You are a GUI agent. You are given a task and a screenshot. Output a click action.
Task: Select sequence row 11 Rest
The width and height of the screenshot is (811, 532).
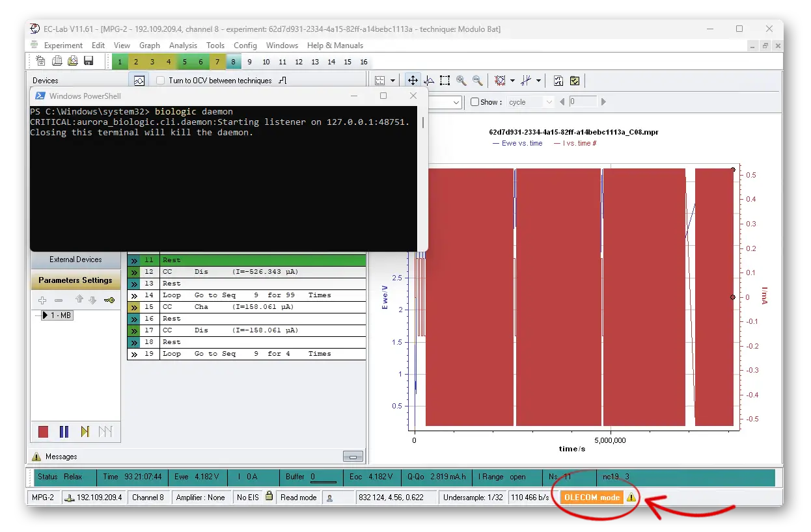pos(247,260)
